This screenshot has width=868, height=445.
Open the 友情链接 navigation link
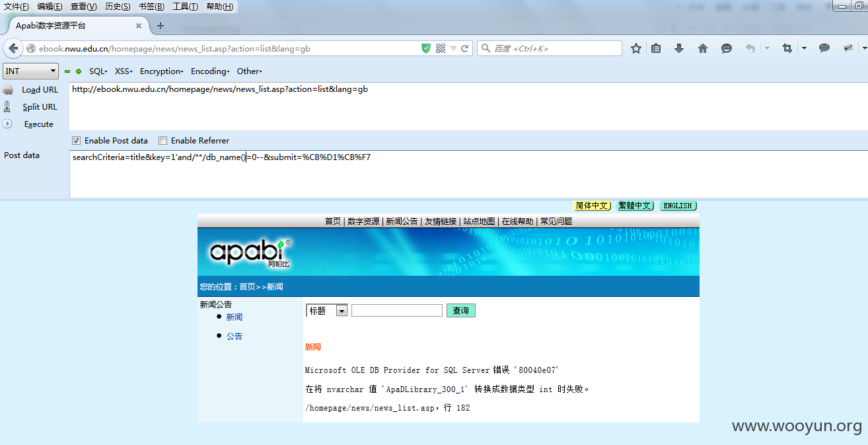(x=441, y=222)
